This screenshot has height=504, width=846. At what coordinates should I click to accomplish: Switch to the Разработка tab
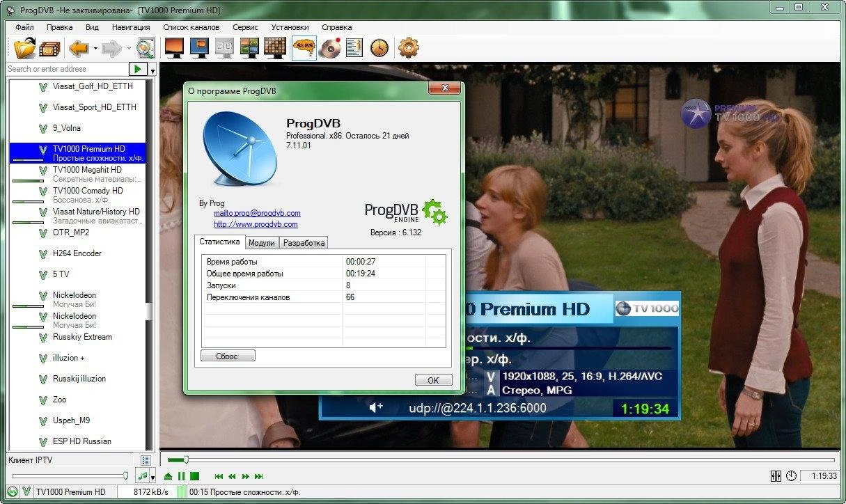304,243
